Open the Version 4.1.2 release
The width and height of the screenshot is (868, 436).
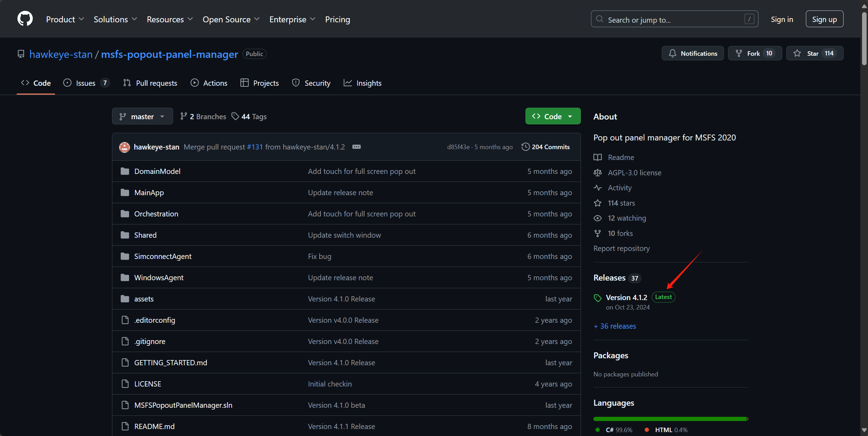[627, 297]
